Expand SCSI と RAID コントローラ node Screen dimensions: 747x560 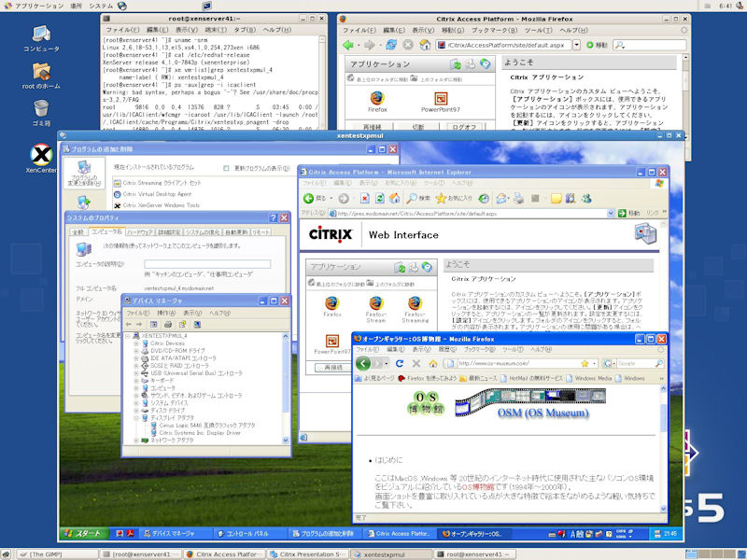[136, 366]
